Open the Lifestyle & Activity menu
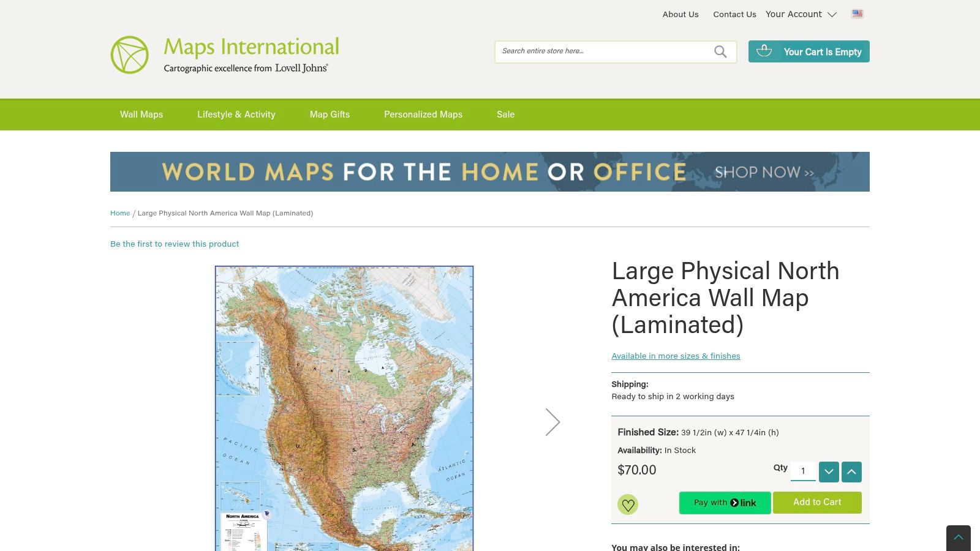 pos(236,114)
